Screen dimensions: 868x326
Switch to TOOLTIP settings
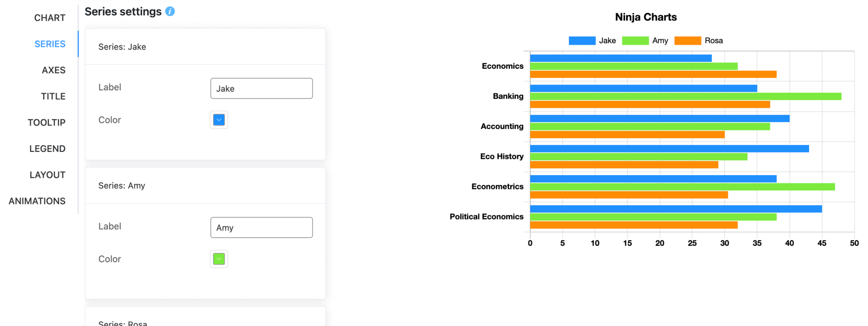pos(47,123)
